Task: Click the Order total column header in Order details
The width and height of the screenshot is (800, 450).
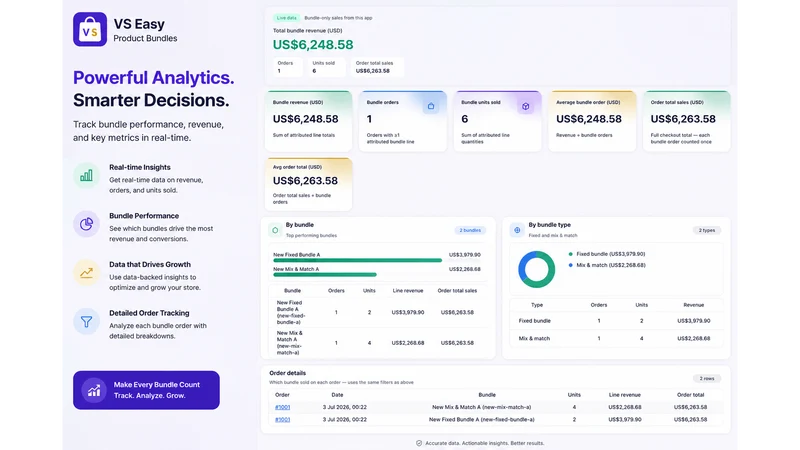Action: pos(690,395)
